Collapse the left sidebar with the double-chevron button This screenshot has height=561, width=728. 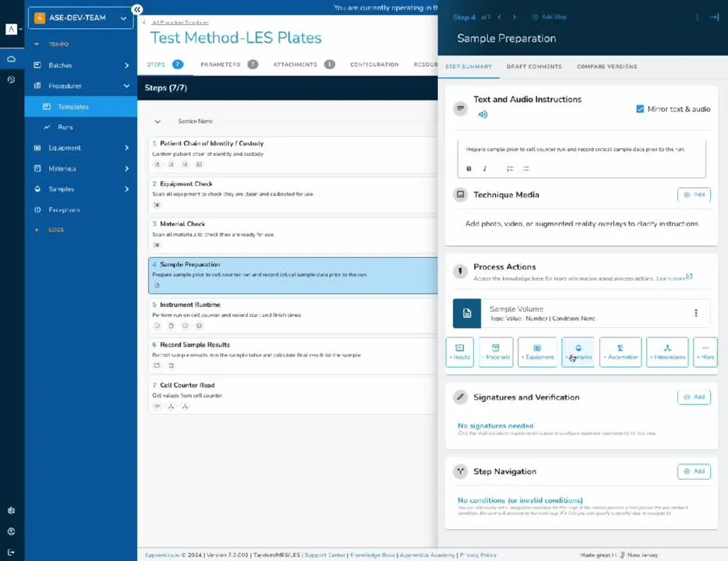click(x=137, y=9)
